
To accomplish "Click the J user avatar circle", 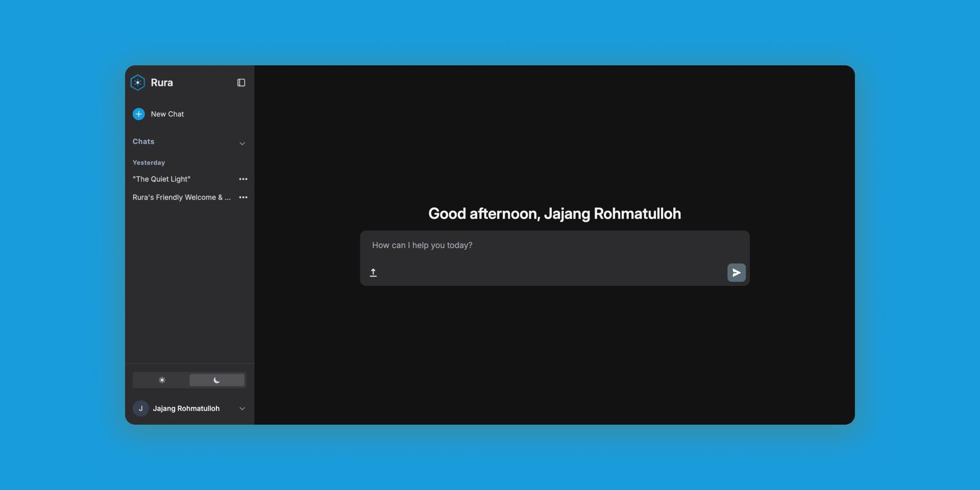I will click(x=141, y=408).
